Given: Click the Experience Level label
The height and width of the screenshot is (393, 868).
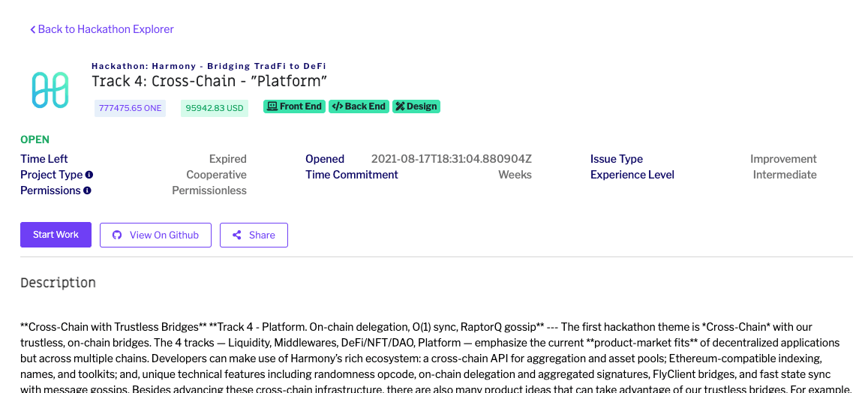Looking at the screenshot, I should (x=632, y=175).
